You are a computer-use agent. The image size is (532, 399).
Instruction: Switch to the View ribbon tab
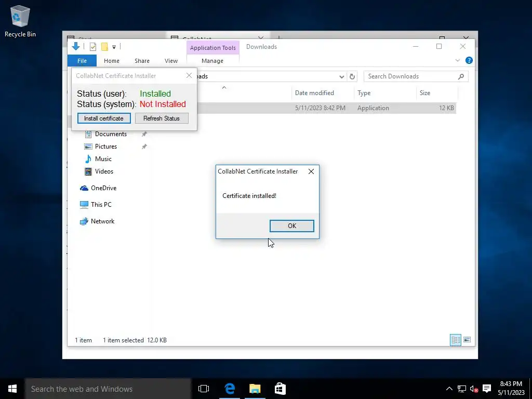(171, 61)
